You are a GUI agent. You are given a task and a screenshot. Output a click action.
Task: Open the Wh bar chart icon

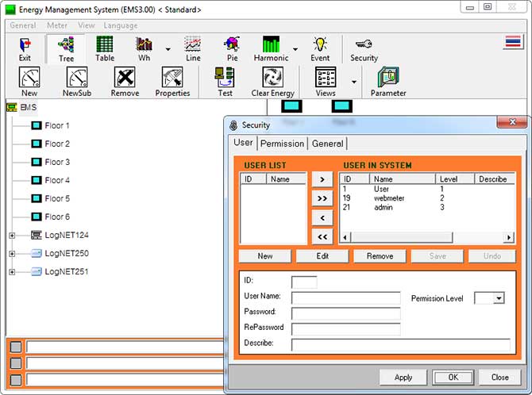(144, 44)
